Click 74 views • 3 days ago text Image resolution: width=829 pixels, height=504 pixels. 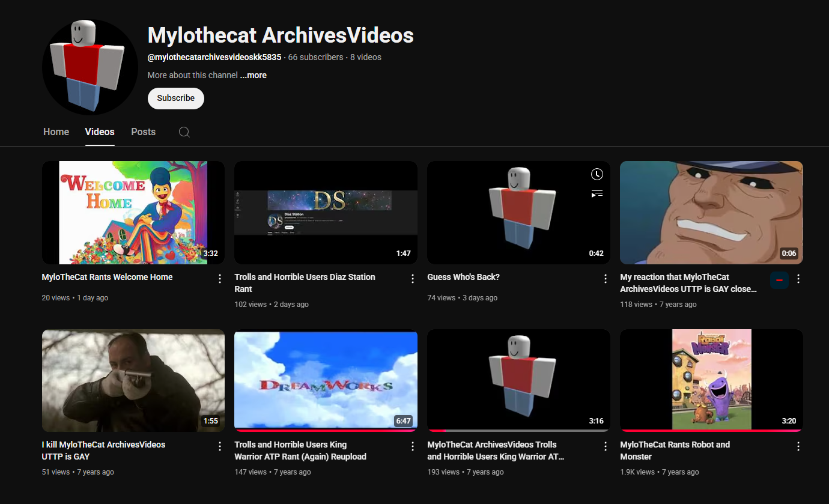pos(463,298)
